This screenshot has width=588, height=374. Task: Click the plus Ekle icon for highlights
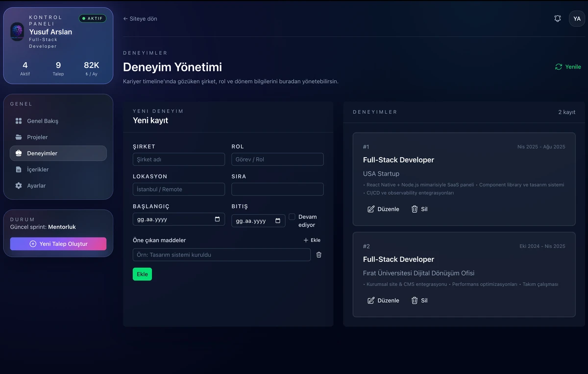pyautogui.click(x=306, y=240)
